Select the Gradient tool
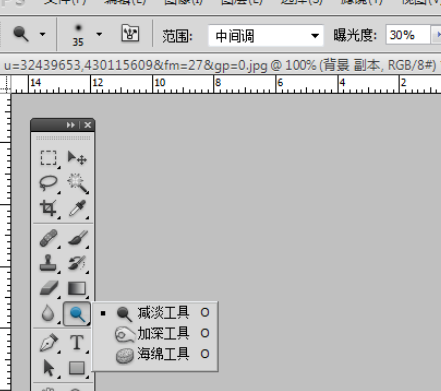The image size is (441, 391). [77, 288]
